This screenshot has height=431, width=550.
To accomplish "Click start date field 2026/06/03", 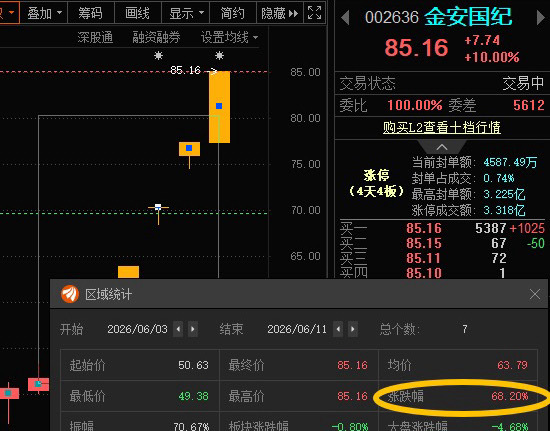I will (x=138, y=329).
